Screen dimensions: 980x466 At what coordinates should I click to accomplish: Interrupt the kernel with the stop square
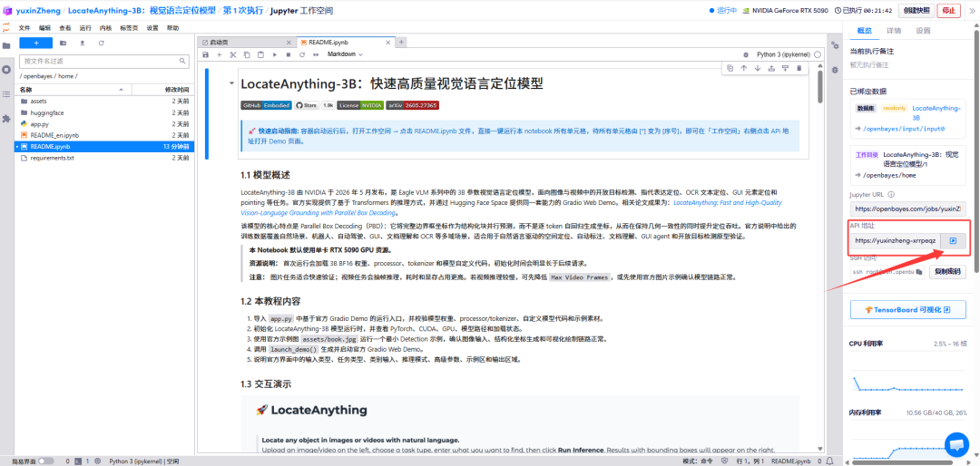point(289,55)
